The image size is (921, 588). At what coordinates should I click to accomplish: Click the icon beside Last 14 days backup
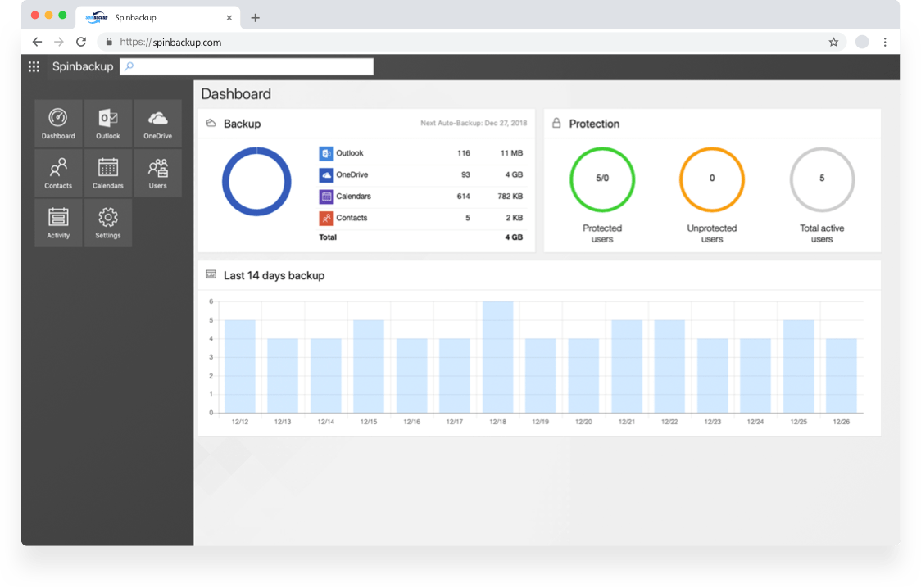click(211, 274)
